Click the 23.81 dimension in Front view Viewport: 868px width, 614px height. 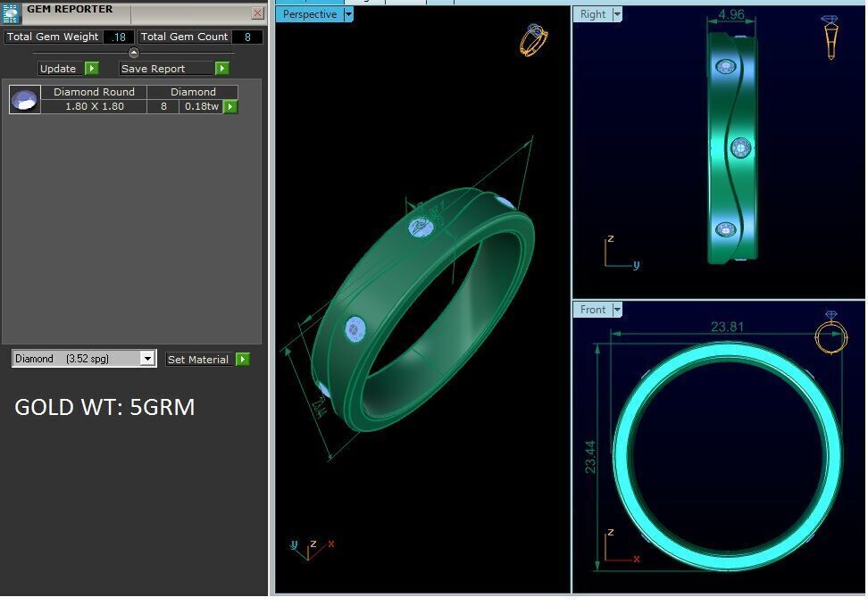(727, 327)
